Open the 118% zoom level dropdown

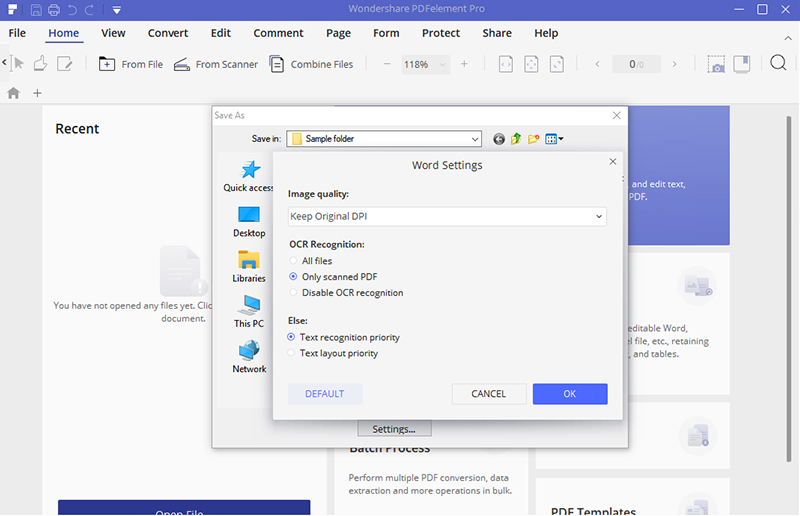pos(426,64)
